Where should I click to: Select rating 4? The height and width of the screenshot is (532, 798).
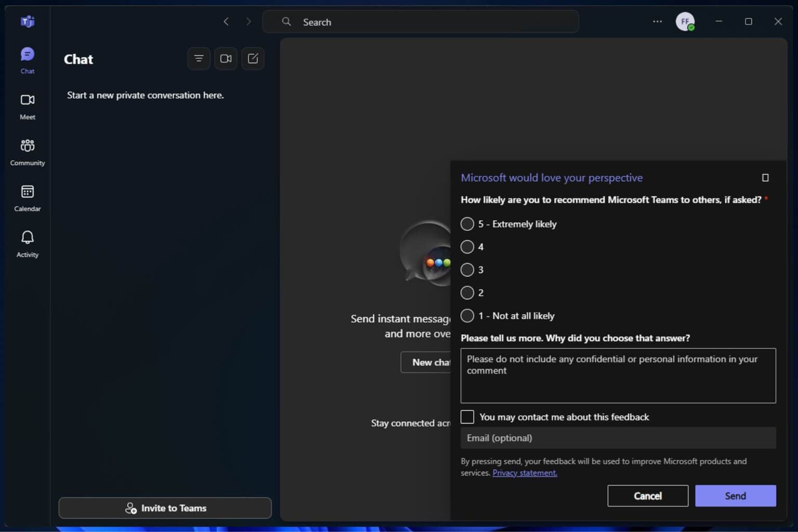[x=467, y=247]
